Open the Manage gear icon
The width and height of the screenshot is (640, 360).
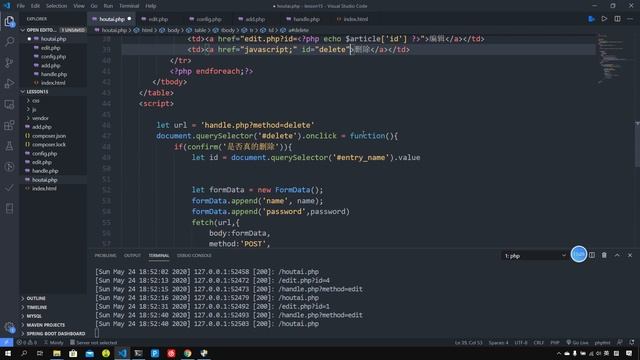9,327
